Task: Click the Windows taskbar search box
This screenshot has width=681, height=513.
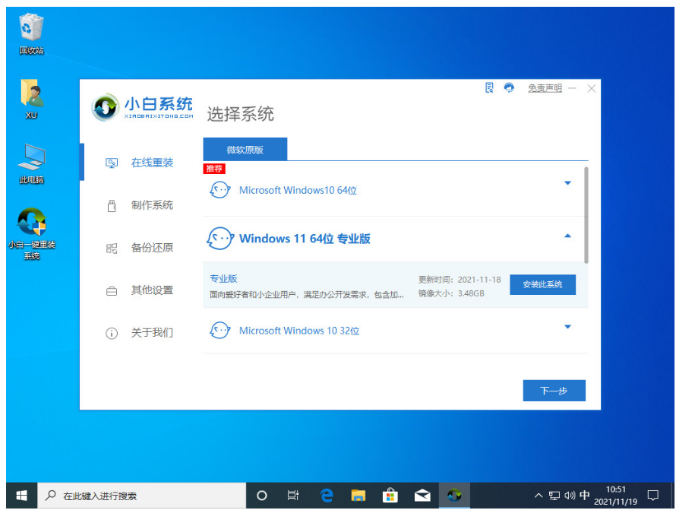Action: [x=143, y=495]
